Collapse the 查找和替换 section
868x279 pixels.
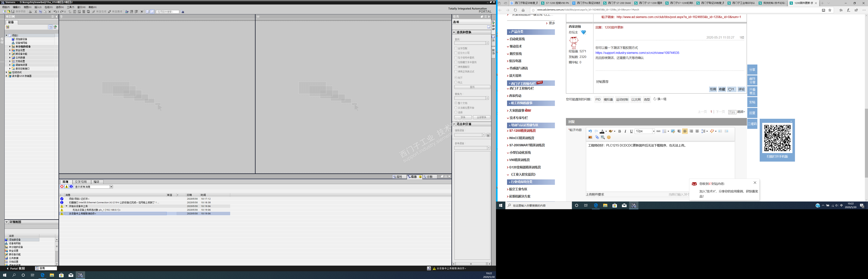(x=454, y=32)
